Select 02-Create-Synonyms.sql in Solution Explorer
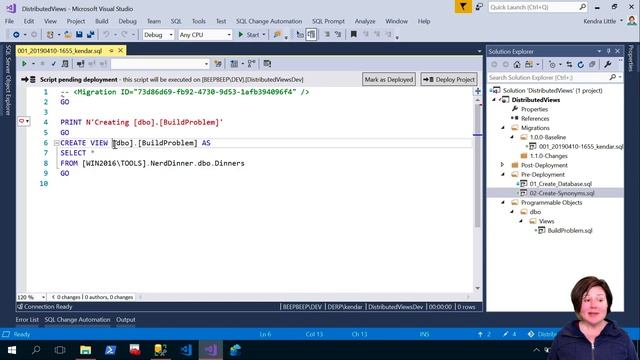Image resolution: width=640 pixels, height=360 pixels. coord(562,193)
